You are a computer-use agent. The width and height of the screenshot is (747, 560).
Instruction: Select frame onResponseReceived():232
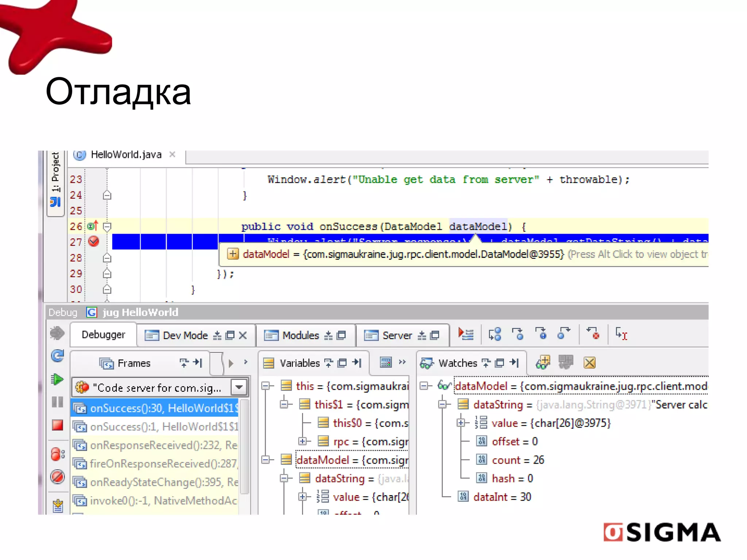click(x=157, y=445)
